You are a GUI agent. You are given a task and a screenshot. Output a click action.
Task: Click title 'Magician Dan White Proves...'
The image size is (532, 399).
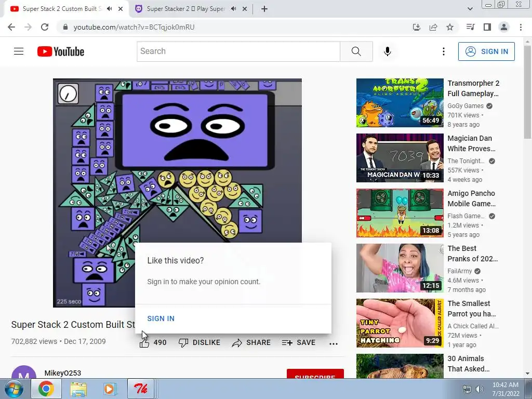471,143
